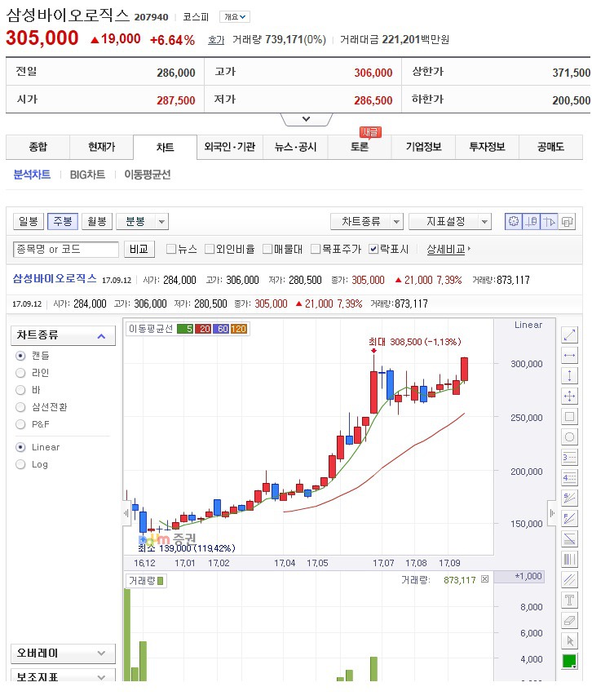This screenshot has height=700, width=592.
Task: Toggle the crosshair data display icon
Action: tap(532, 221)
